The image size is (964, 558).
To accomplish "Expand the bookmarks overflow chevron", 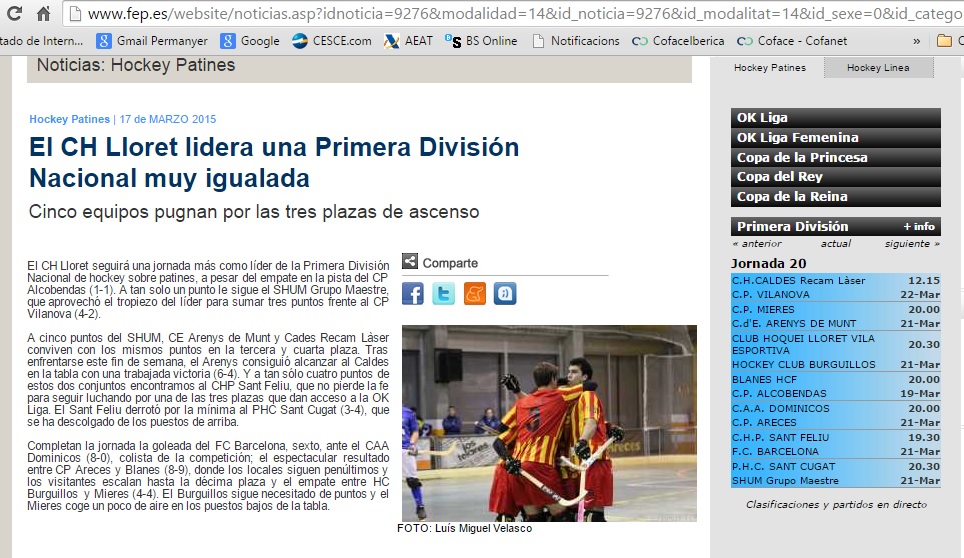I will coord(917,41).
